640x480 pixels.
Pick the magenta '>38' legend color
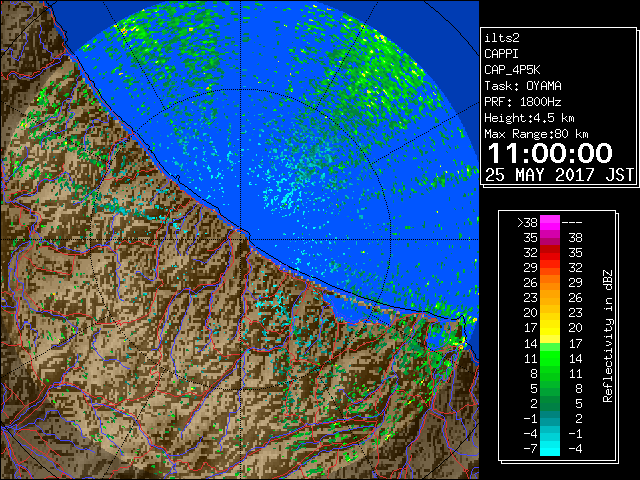click(550, 222)
